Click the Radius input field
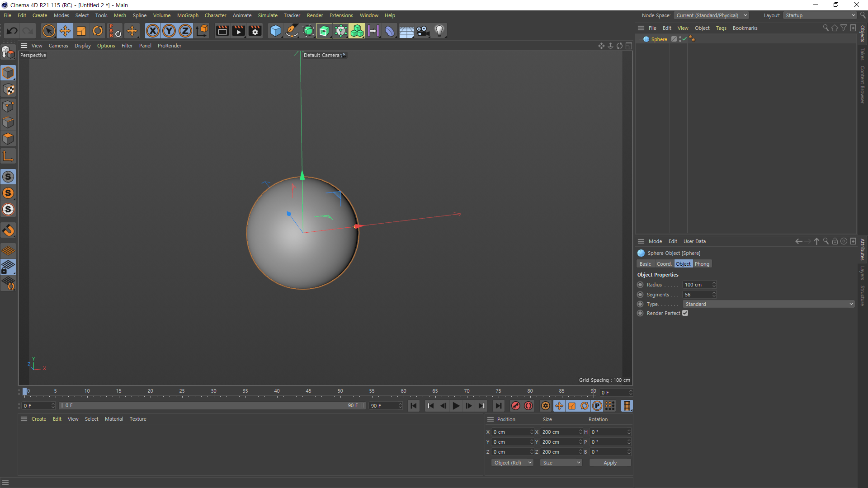 point(697,285)
